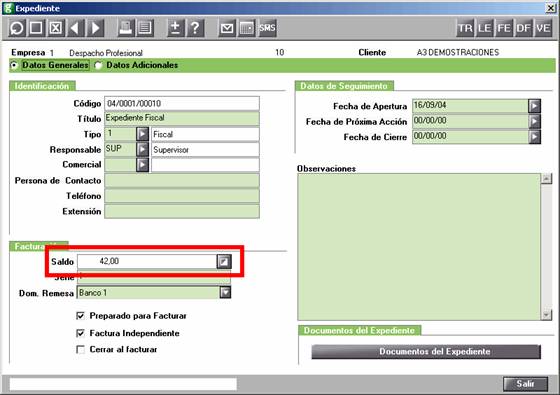Click the Tipo code field

point(120,134)
